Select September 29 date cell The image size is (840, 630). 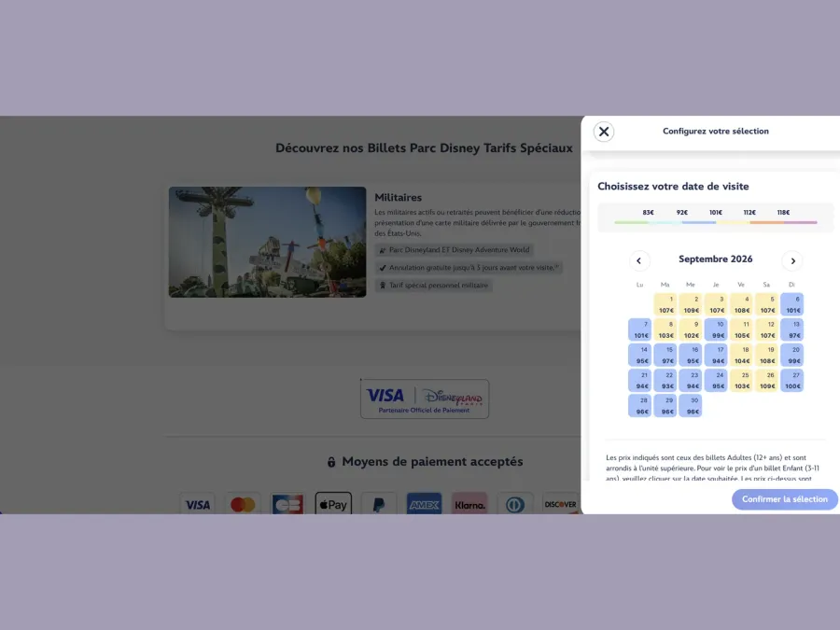665,406
